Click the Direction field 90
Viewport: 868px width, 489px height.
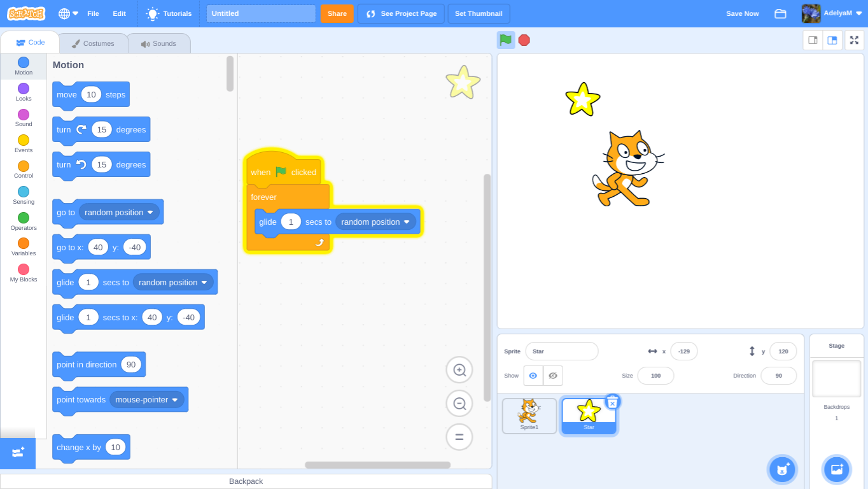pos(779,376)
